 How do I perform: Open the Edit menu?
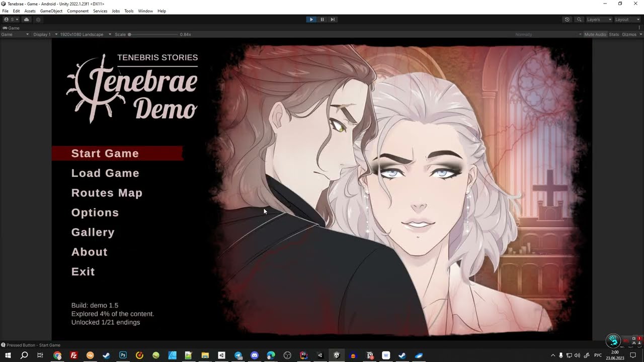[17, 11]
